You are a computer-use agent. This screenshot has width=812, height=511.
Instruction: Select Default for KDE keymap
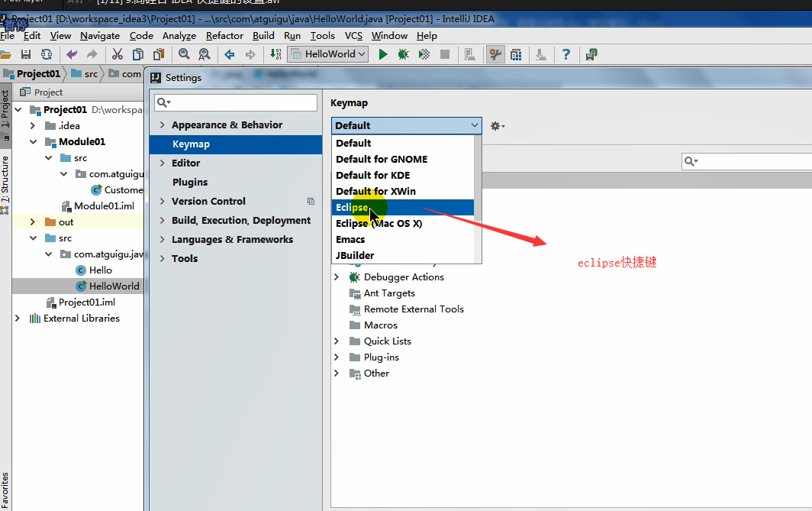point(402,175)
